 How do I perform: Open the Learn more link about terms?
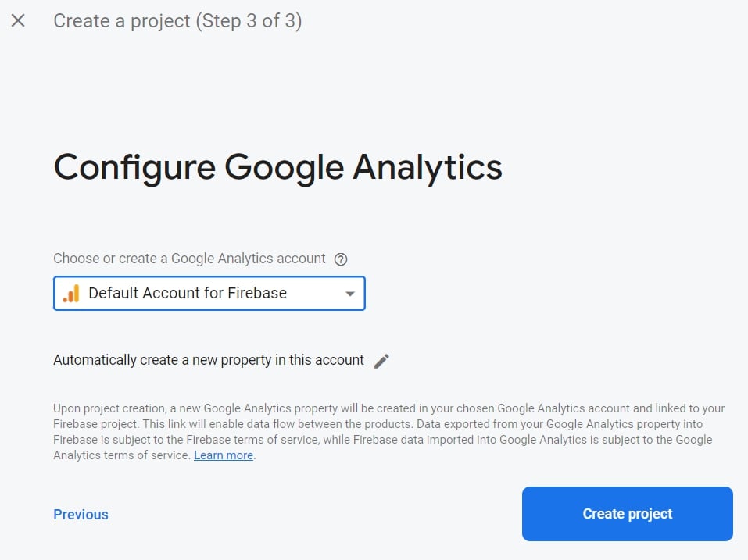223,455
